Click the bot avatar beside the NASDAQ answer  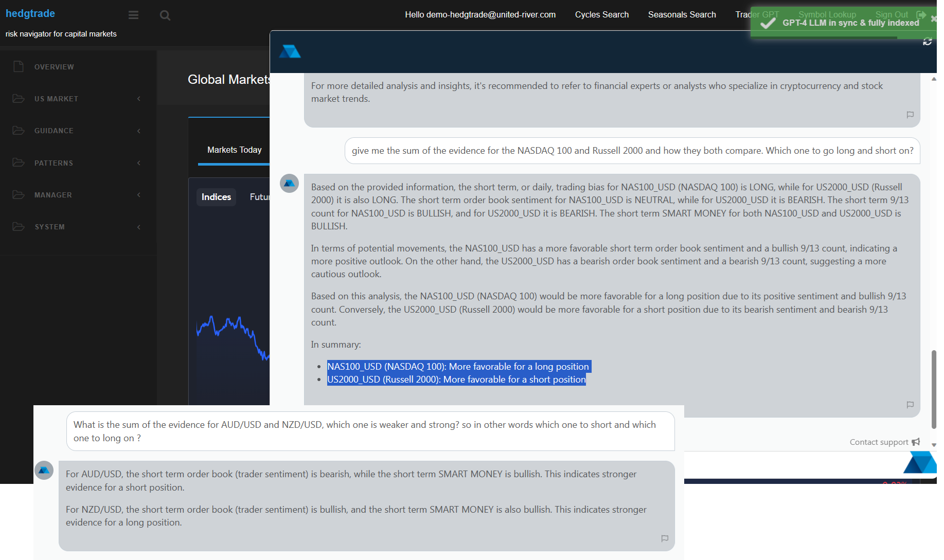pos(289,183)
